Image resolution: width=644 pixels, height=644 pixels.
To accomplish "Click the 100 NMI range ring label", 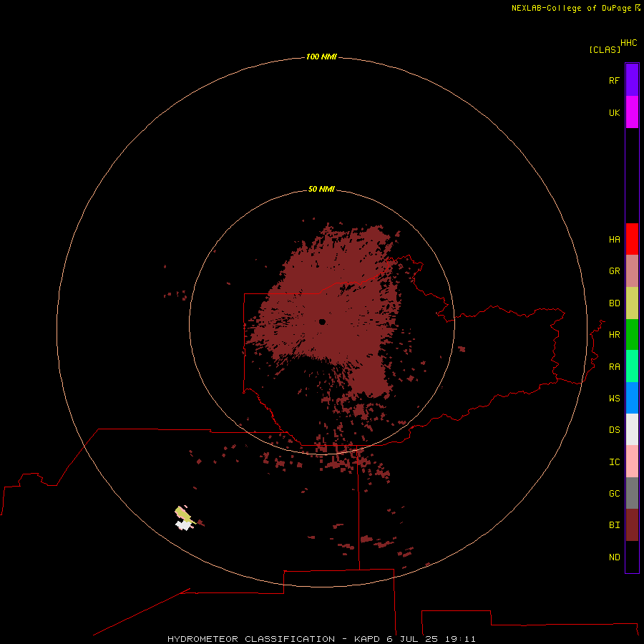I will (321, 57).
